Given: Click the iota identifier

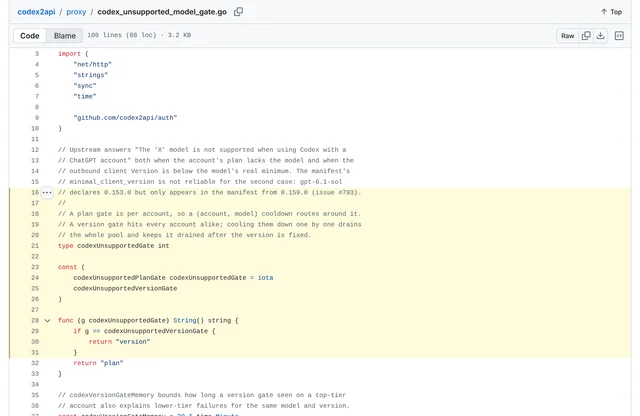Looking at the screenshot, I should point(265,278).
